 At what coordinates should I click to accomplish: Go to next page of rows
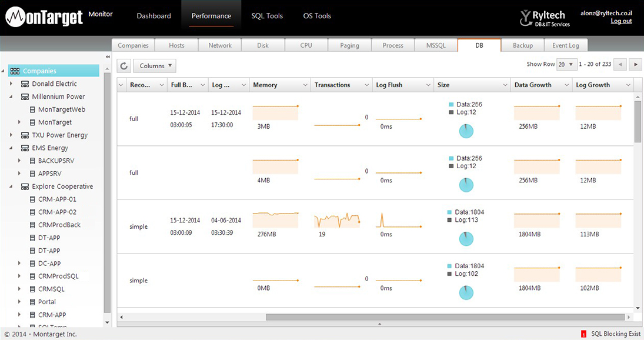636,65
